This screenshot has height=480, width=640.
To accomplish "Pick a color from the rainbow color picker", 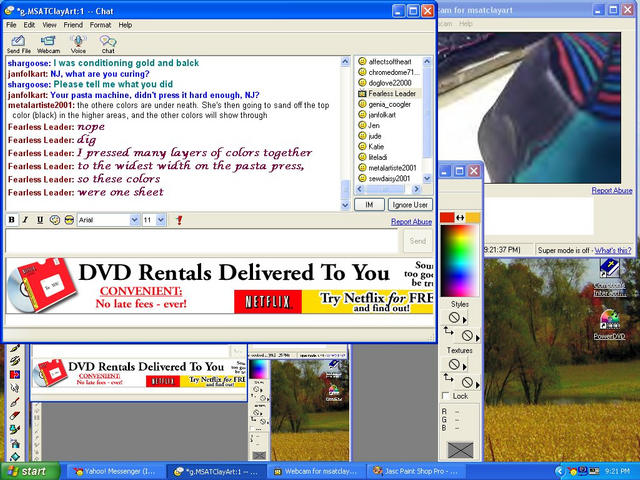I will [x=460, y=260].
